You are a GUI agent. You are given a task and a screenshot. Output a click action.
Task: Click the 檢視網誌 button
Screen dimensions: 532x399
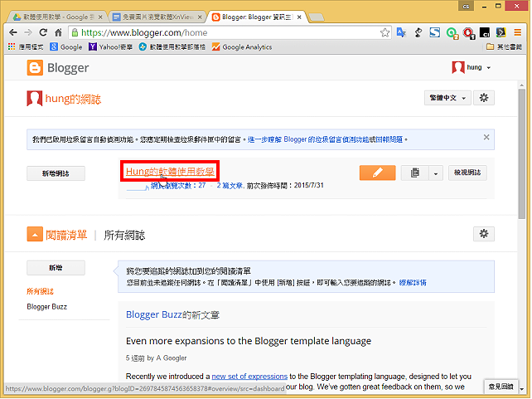coord(467,173)
